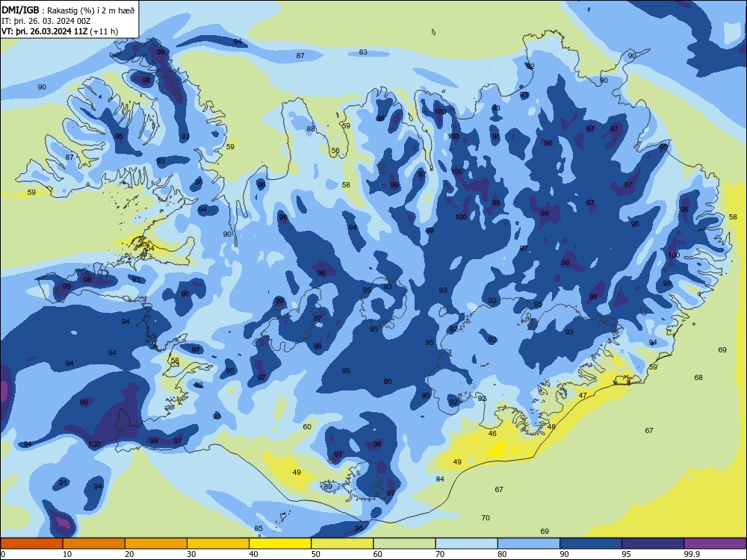The height and width of the screenshot is (560, 747).
Task: Click the legend scale label '99.9'
Action: [x=692, y=554]
